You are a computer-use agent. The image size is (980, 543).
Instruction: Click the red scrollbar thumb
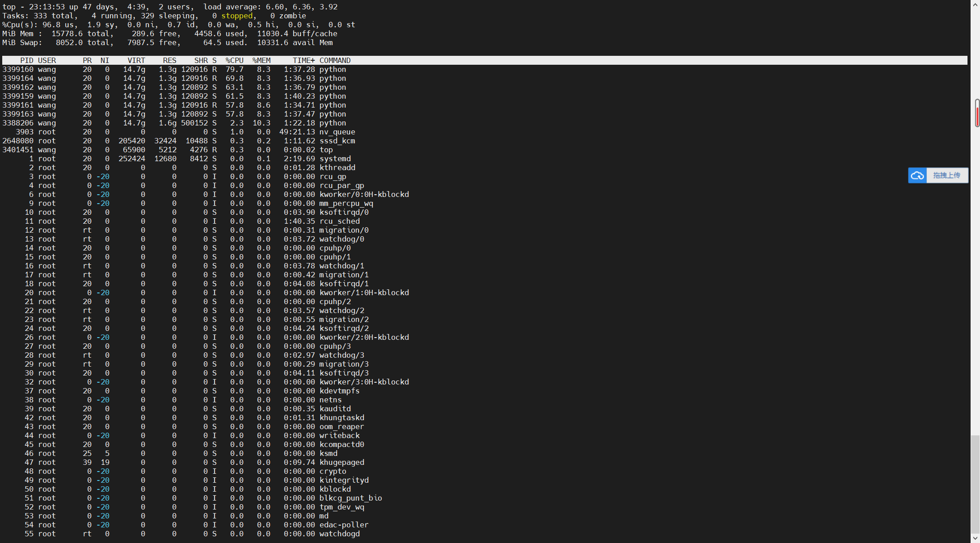coord(977,113)
